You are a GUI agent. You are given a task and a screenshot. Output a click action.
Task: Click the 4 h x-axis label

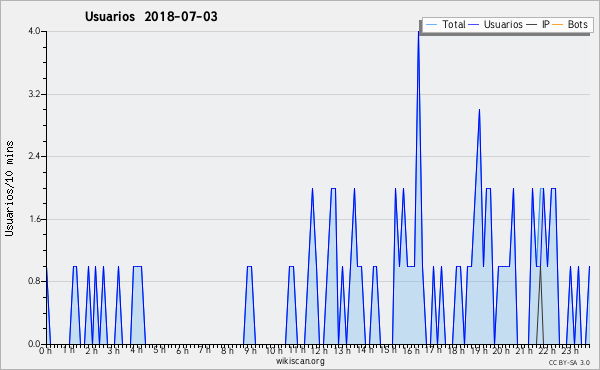[x=137, y=350]
